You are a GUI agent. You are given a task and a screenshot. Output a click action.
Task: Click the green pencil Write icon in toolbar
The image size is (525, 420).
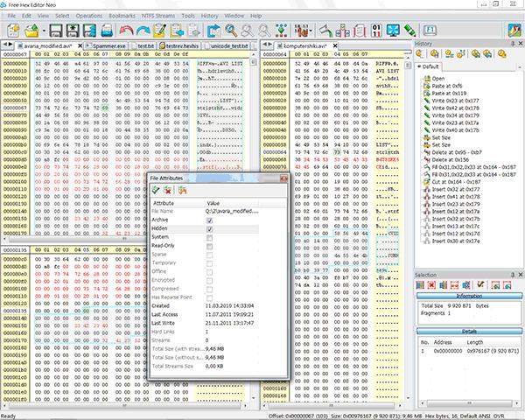pos(409,31)
